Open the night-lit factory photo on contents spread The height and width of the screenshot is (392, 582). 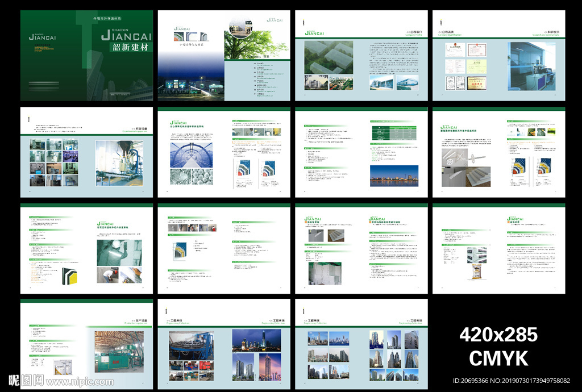pyautogui.click(x=190, y=85)
